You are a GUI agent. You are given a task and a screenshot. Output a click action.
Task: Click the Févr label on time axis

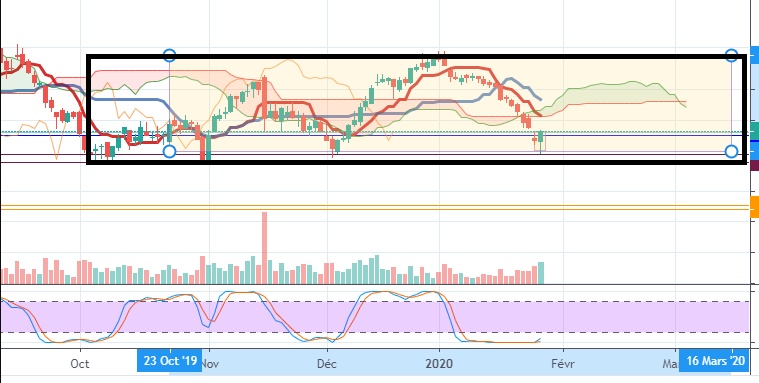pyautogui.click(x=563, y=363)
